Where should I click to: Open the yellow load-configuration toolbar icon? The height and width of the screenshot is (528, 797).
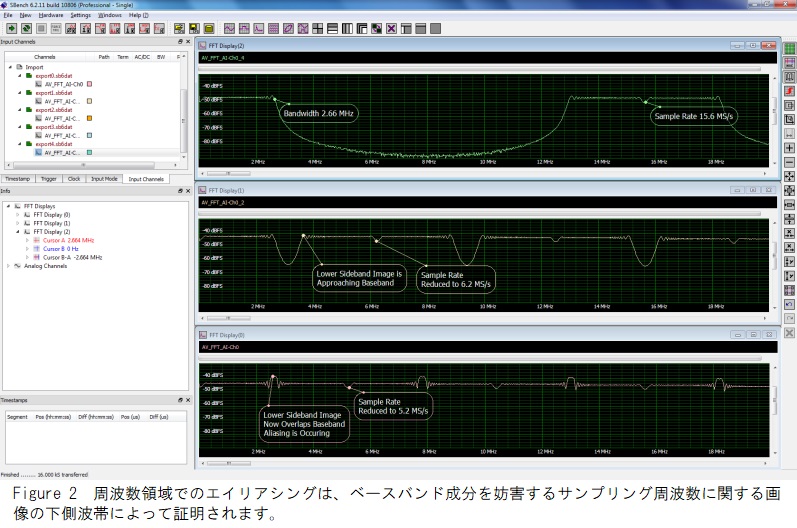pyautogui.click(x=179, y=28)
